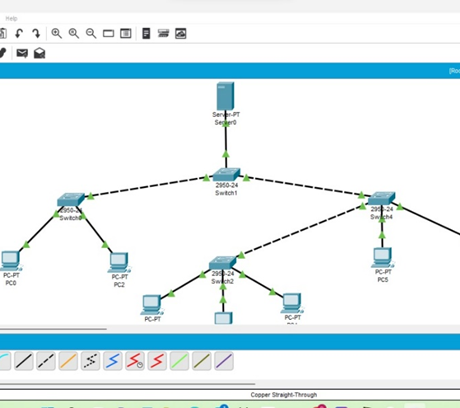Click the drawing palette rectangle icon
The image size is (460, 408).
click(x=108, y=33)
